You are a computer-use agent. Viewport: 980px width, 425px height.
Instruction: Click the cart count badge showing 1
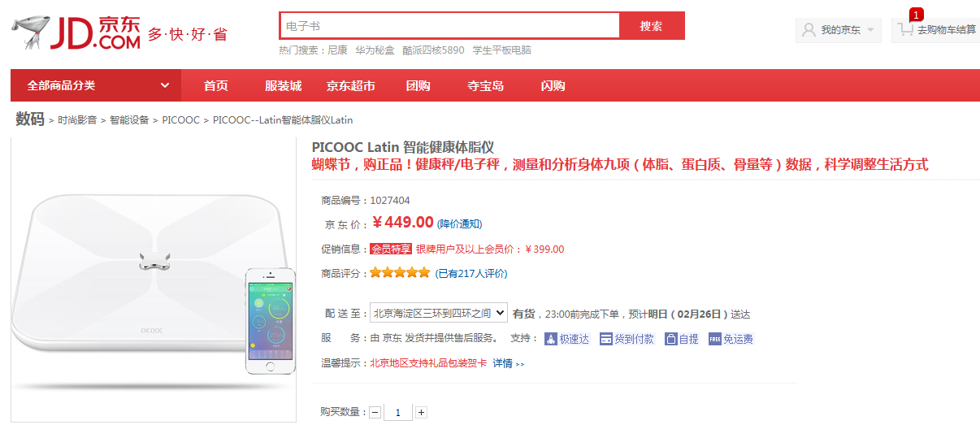coord(917,15)
